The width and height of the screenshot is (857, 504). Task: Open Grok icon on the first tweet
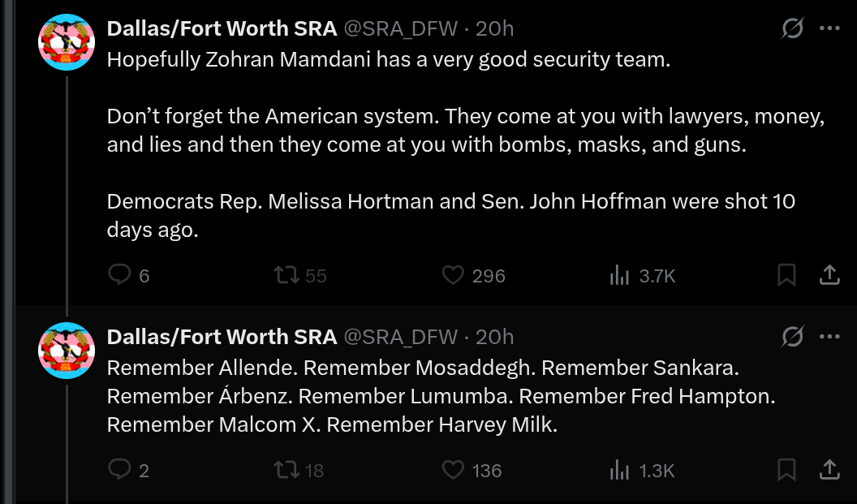click(792, 28)
